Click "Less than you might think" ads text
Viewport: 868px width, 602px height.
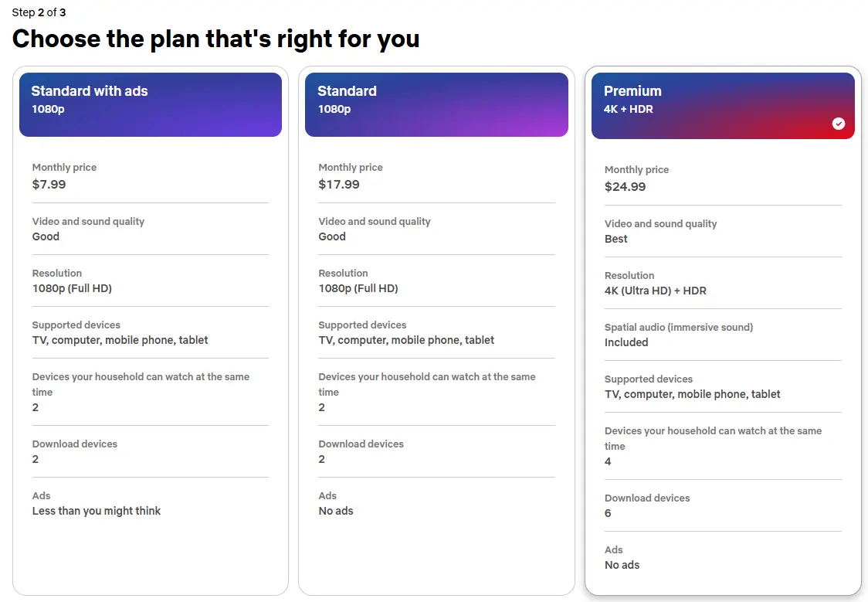pyautogui.click(x=97, y=511)
